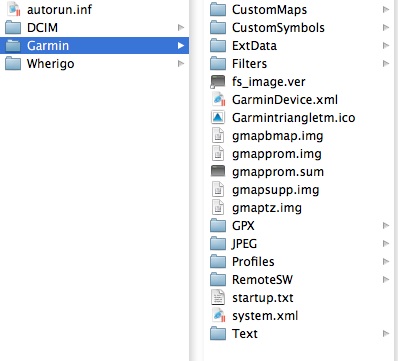Expand the CustomMaps folder arrow
This screenshot has width=398, height=361.
[386, 9]
